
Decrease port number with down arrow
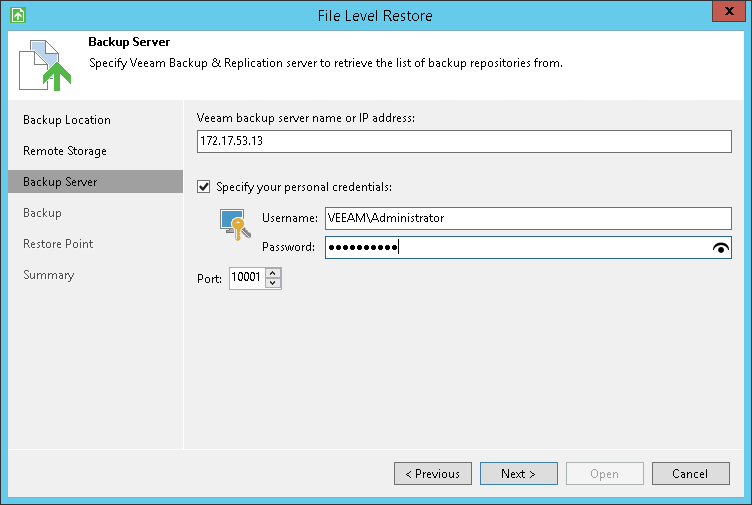pyautogui.click(x=273, y=284)
